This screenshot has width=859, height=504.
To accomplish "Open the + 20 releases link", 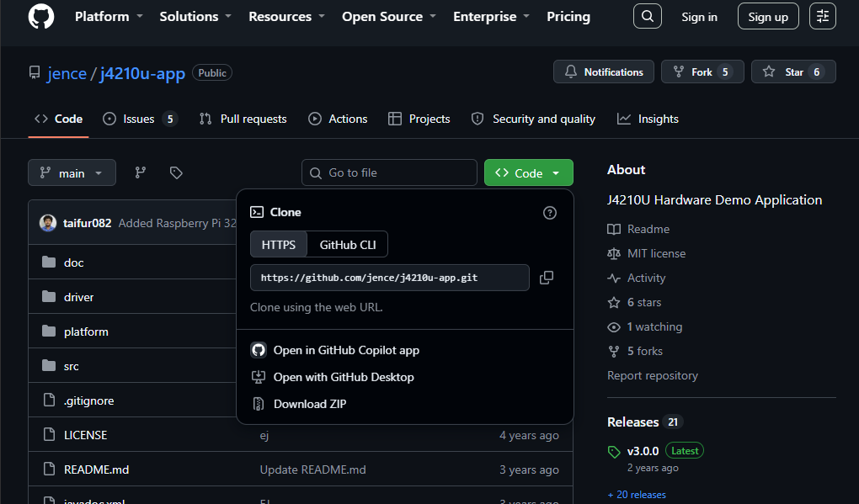I will 637,495.
